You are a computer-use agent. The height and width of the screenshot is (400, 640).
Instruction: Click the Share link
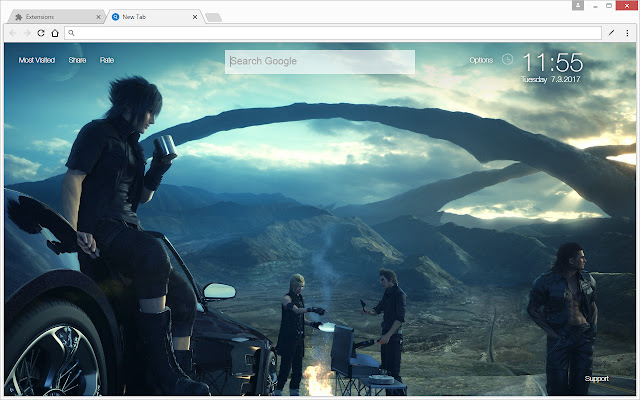tap(77, 60)
